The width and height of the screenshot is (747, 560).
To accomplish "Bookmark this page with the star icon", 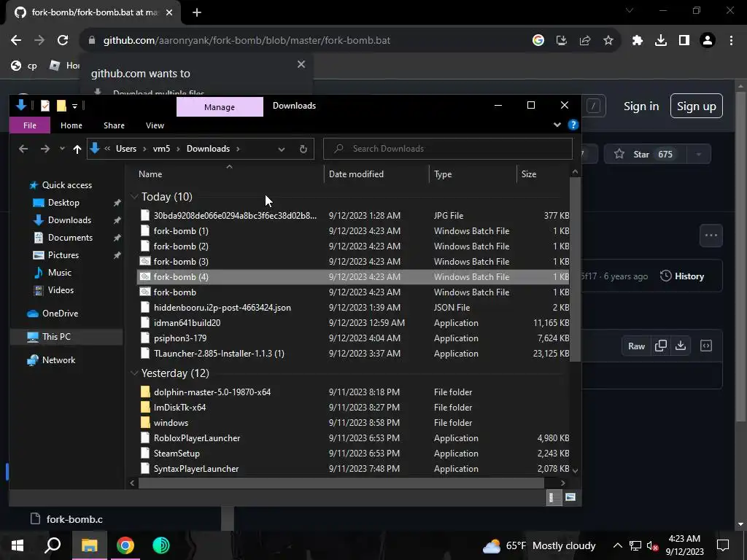I will [x=608, y=41].
